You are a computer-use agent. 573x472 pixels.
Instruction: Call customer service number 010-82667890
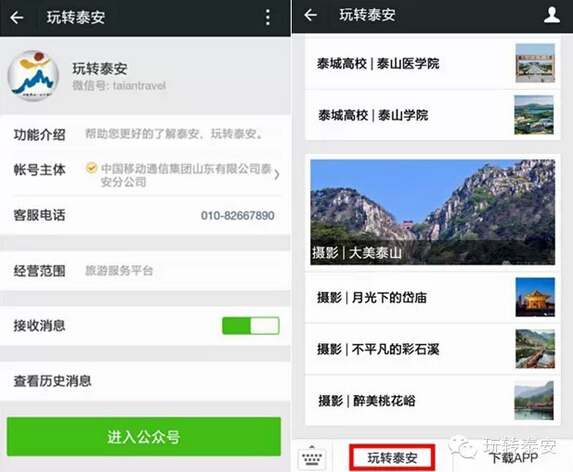(238, 216)
